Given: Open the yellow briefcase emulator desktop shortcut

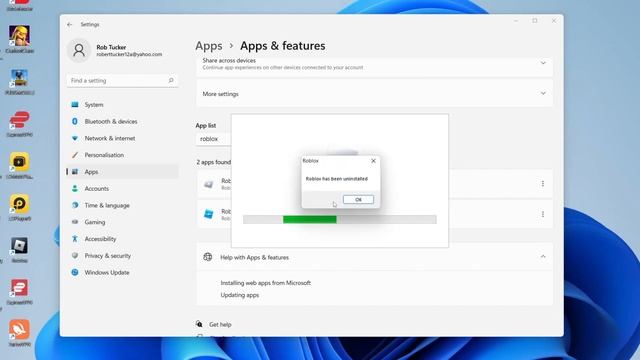Looking at the screenshot, I should click(19, 165).
